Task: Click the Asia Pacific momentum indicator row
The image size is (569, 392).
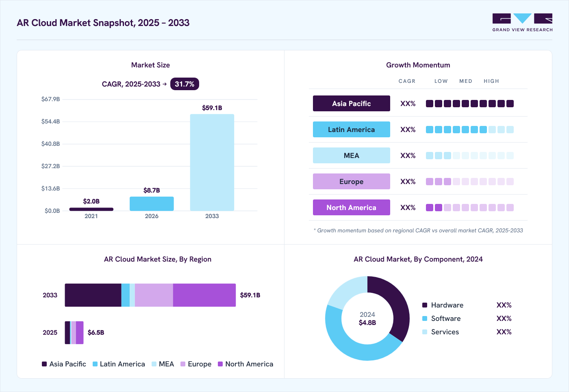Action: coord(470,104)
